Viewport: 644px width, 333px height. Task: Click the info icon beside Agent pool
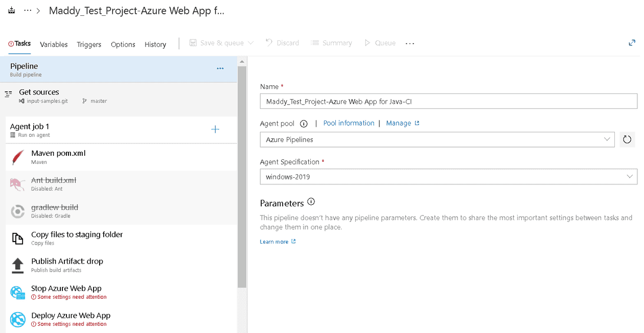click(x=304, y=123)
